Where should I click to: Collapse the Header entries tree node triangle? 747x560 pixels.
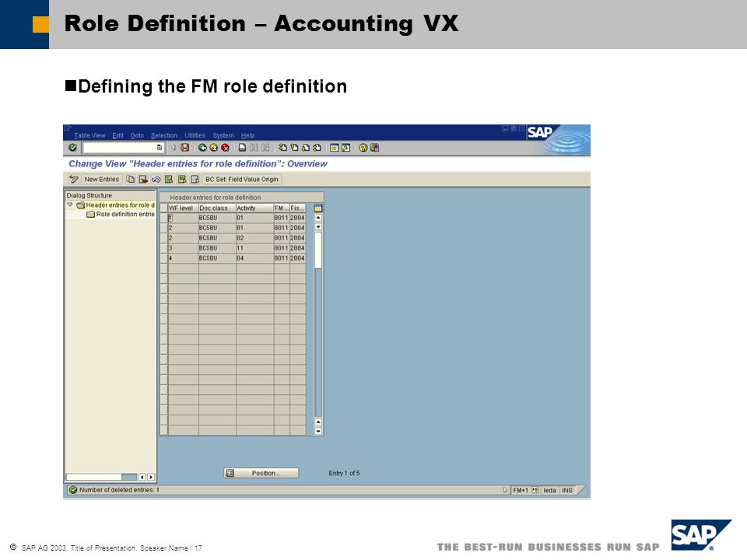click(70, 205)
